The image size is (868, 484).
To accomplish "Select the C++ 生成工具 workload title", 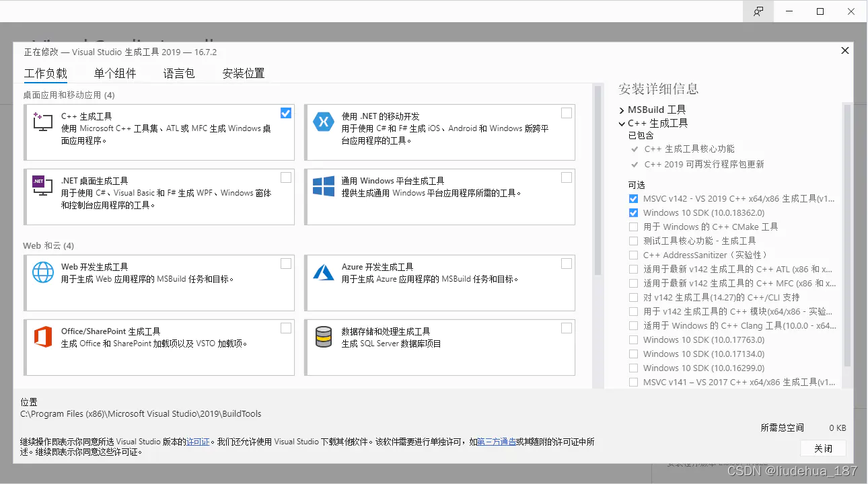I will pyautogui.click(x=87, y=116).
